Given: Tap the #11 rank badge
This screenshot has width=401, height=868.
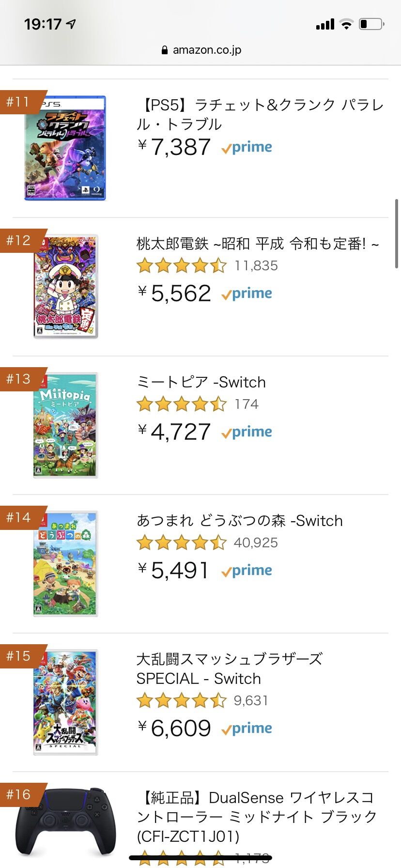Looking at the screenshot, I should coord(19,102).
